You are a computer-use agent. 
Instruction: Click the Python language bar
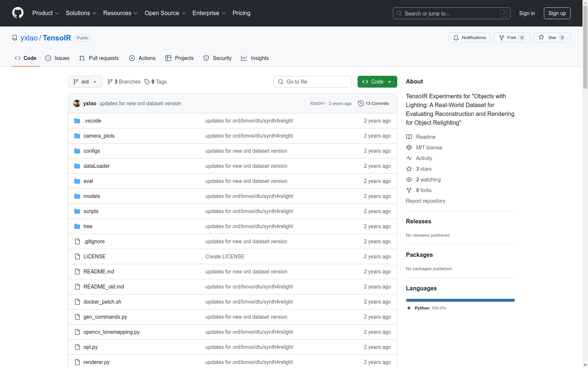[460, 300]
